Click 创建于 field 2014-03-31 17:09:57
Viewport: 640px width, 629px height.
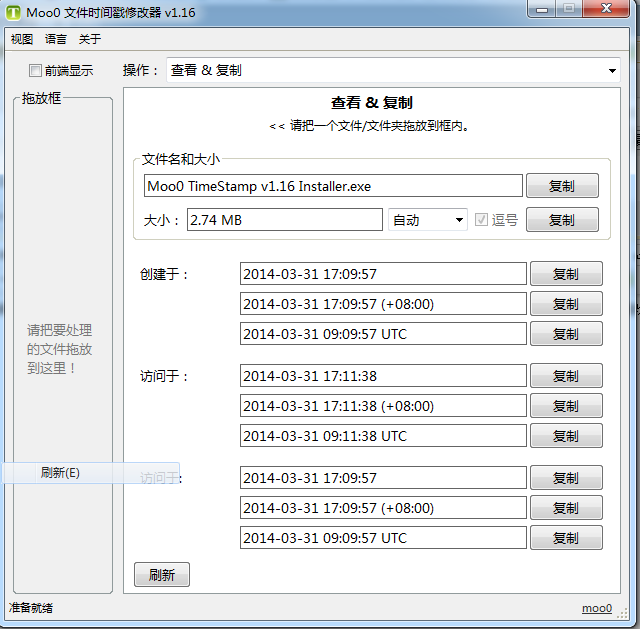point(383,274)
